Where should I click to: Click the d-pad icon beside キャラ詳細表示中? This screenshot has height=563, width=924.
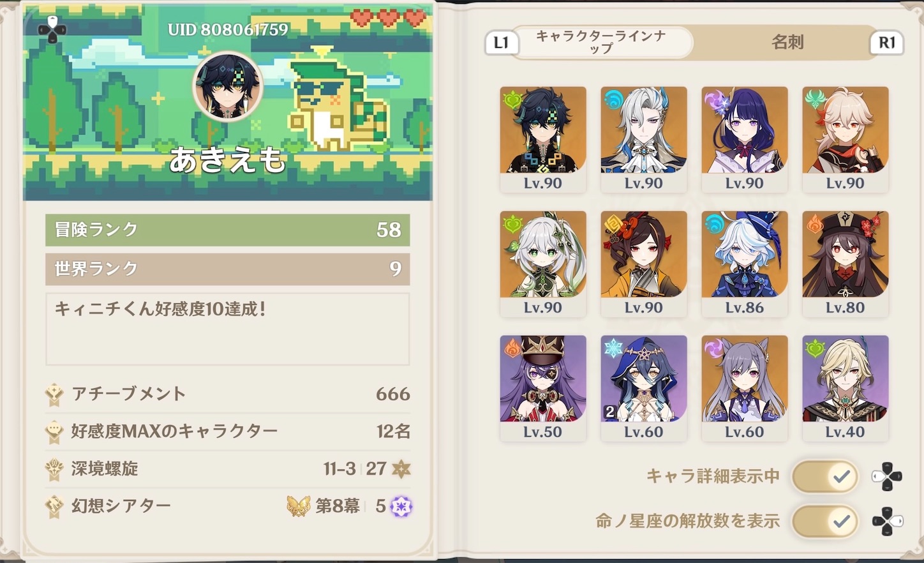pos(887,477)
